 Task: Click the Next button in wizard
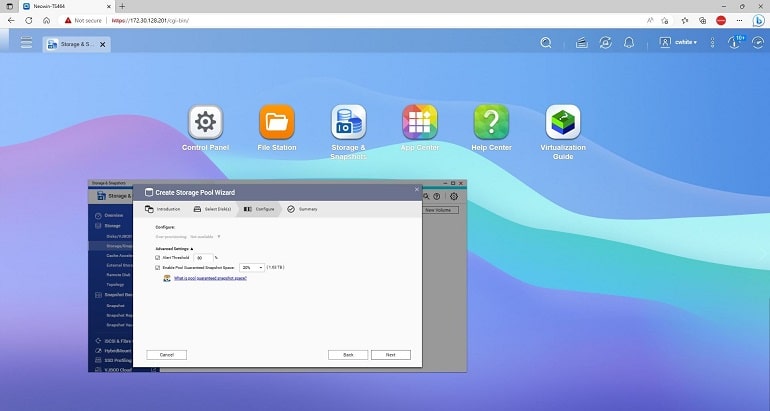pyautogui.click(x=391, y=355)
